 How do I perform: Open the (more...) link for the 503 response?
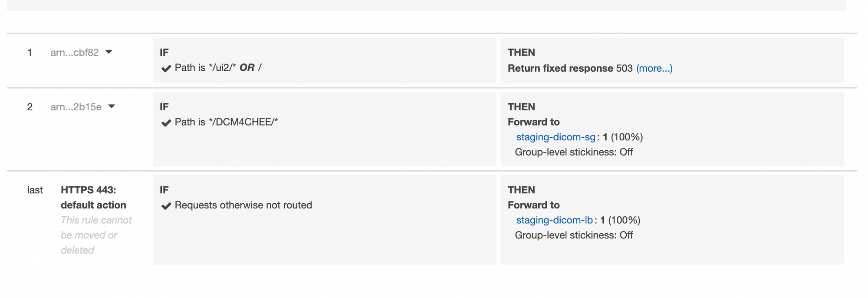[x=654, y=68]
